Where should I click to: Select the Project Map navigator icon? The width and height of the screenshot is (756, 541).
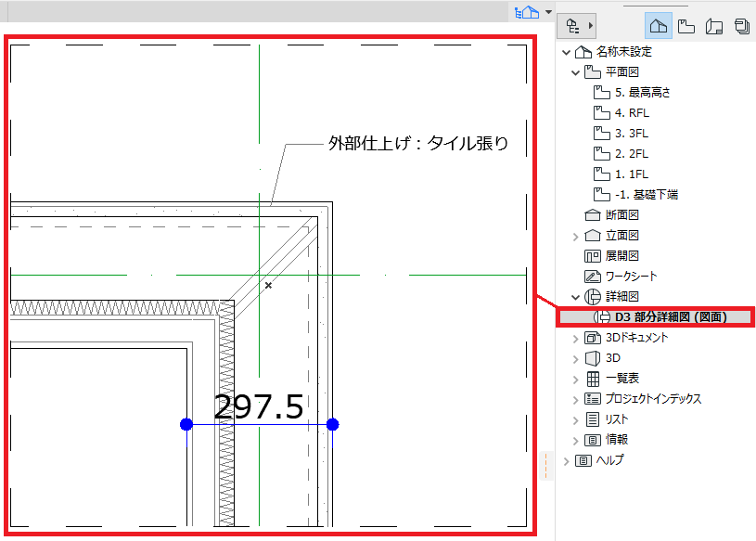(x=658, y=26)
